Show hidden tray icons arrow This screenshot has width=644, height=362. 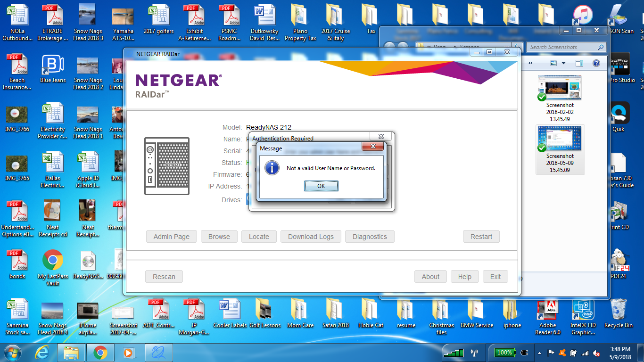[x=539, y=353]
